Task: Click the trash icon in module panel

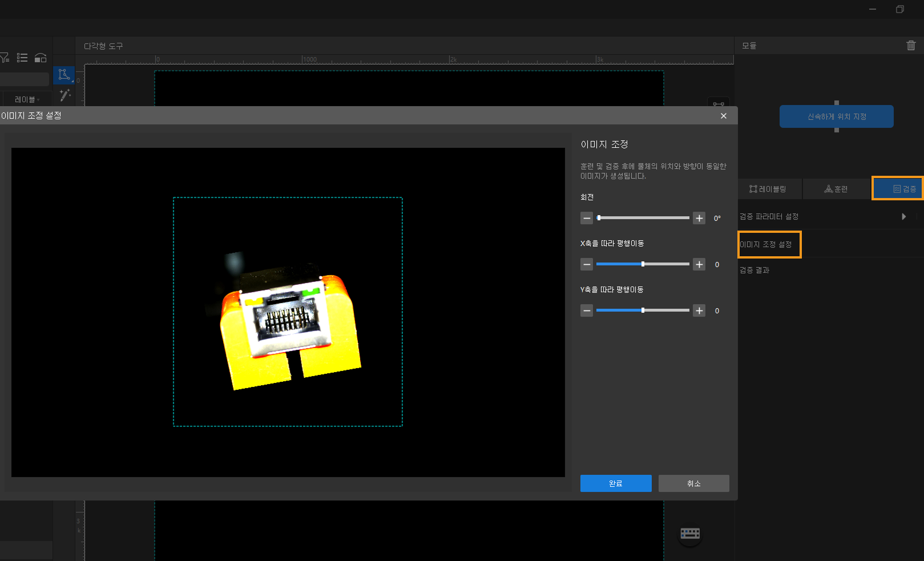Action: click(x=911, y=46)
